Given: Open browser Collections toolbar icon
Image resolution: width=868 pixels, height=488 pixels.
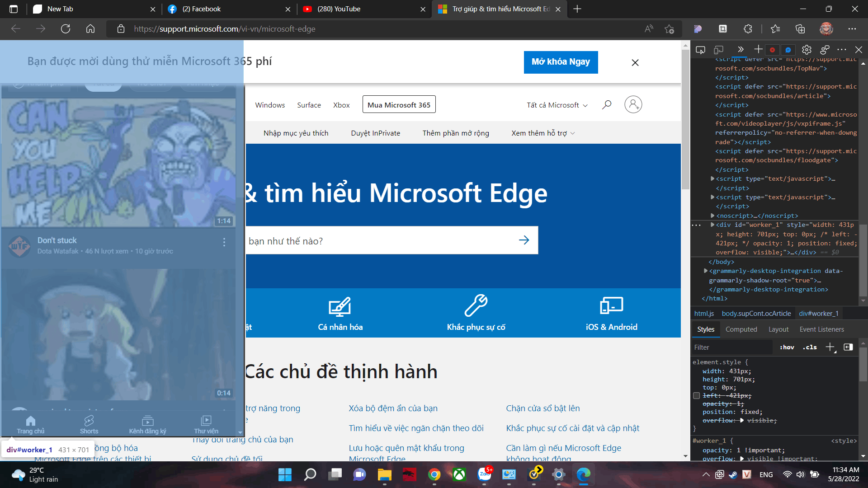Looking at the screenshot, I should (x=800, y=29).
